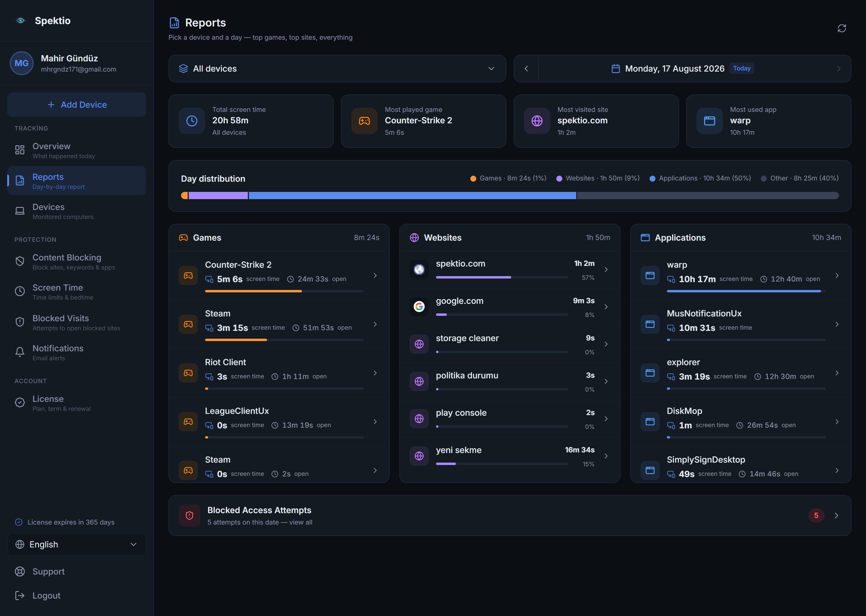Expand the yeni sekme row chevron
Image resolution: width=866 pixels, height=616 pixels.
click(606, 456)
